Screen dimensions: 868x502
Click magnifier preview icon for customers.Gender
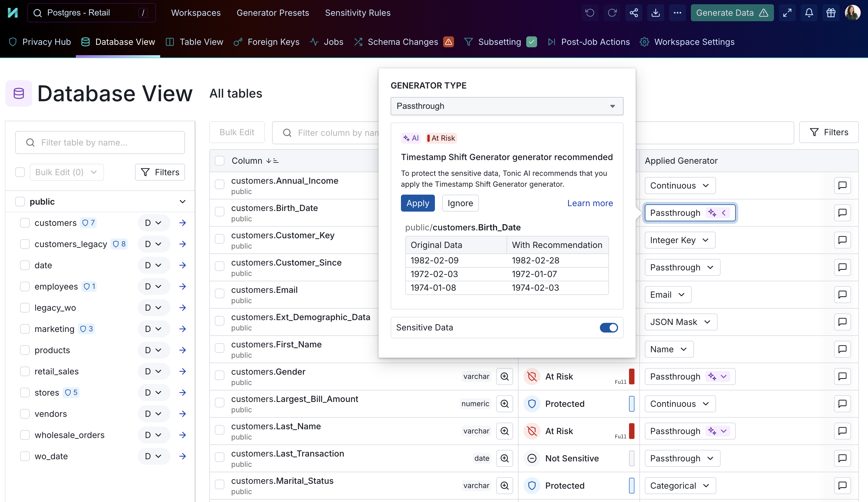tap(505, 376)
